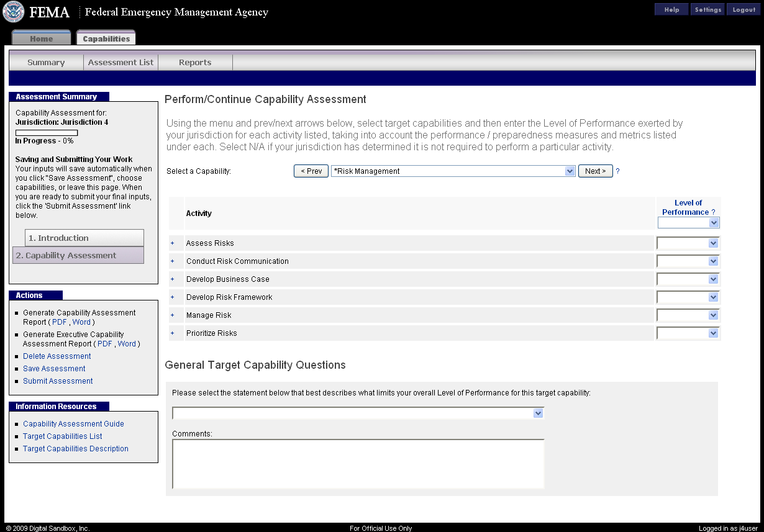This screenshot has width=764, height=532.
Task: Expand the Assess Risks activity row
Action: [x=173, y=243]
